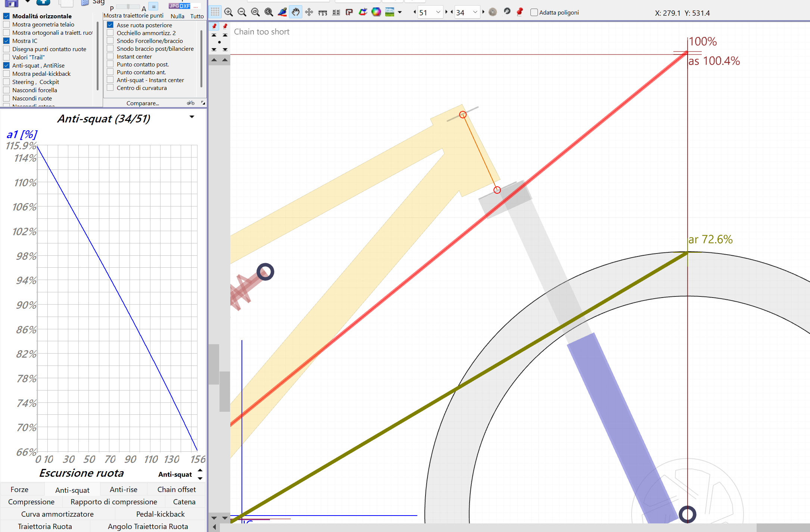Toggle Mostra IC checkbox
The width and height of the screenshot is (810, 532).
tap(6, 41)
